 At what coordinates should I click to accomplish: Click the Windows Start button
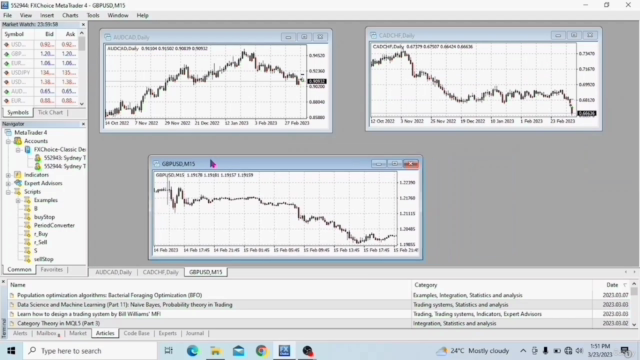[x=11, y=351]
